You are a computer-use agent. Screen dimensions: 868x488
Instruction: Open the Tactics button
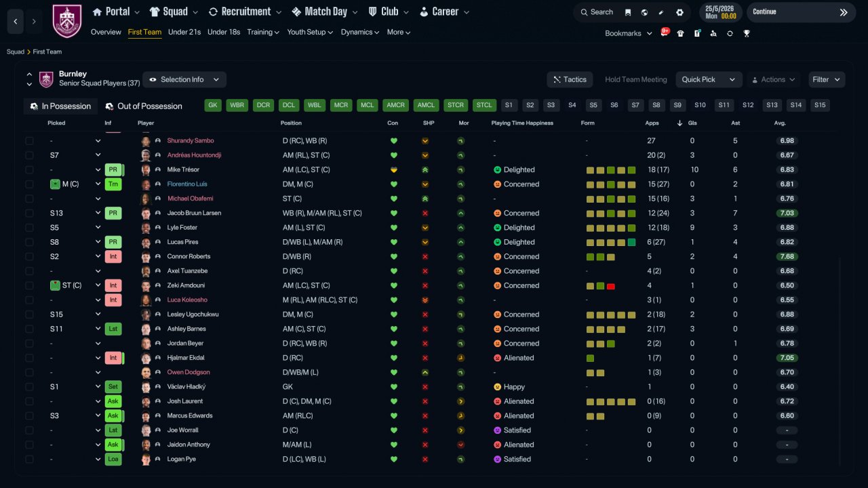click(x=570, y=79)
